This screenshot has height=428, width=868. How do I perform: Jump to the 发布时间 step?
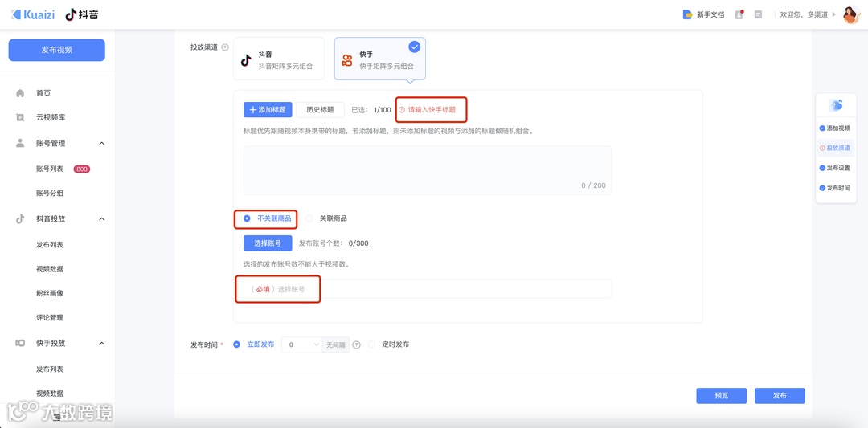tap(838, 188)
